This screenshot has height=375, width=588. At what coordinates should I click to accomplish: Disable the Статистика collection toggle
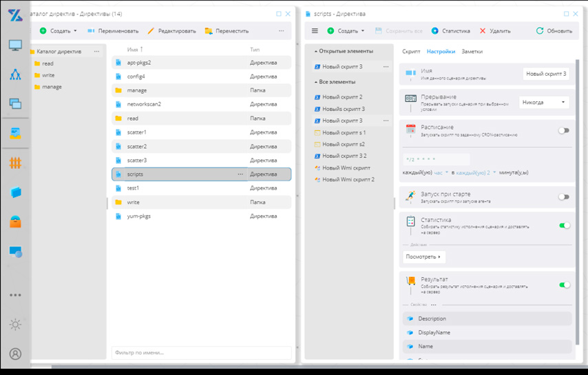[x=565, y=225]
